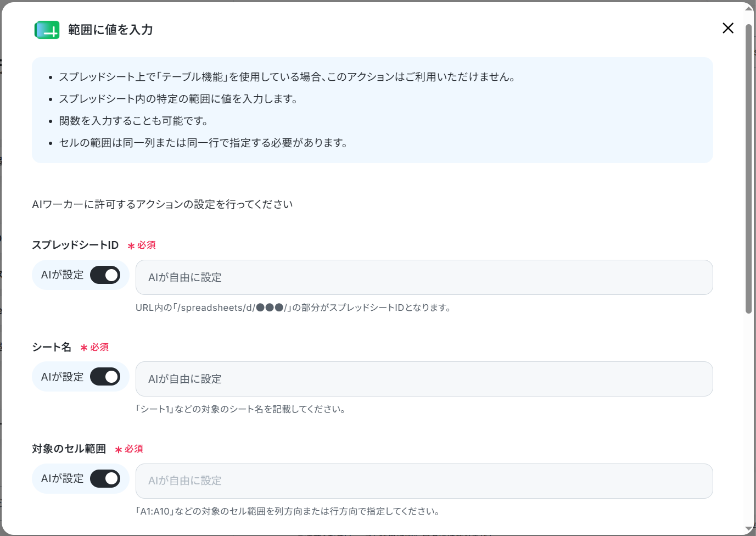Viewport: 756px width, 536px height.
Task: Click the vertical scrollbar thumb
Action: pyautogui.click(x=749, y=169)
